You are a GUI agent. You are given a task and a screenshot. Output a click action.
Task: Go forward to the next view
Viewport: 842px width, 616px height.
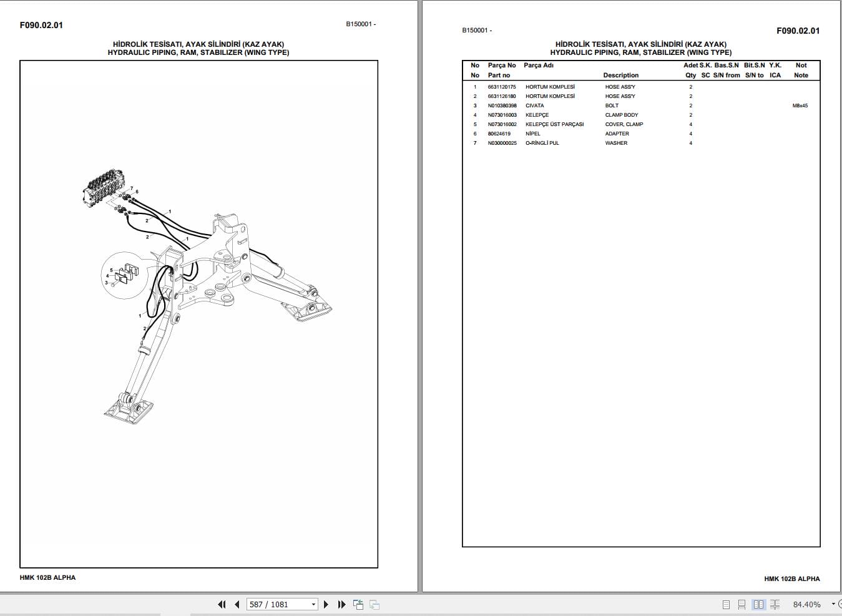coord(374,604)
